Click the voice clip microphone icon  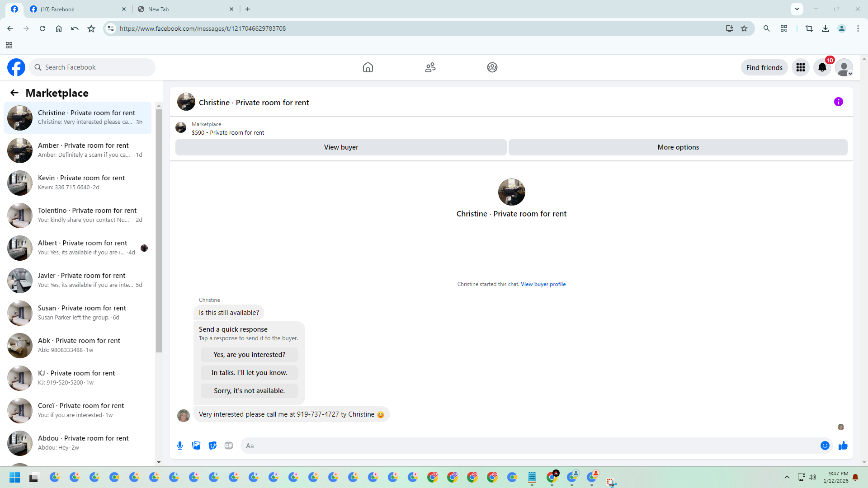[x=180, y=446]
